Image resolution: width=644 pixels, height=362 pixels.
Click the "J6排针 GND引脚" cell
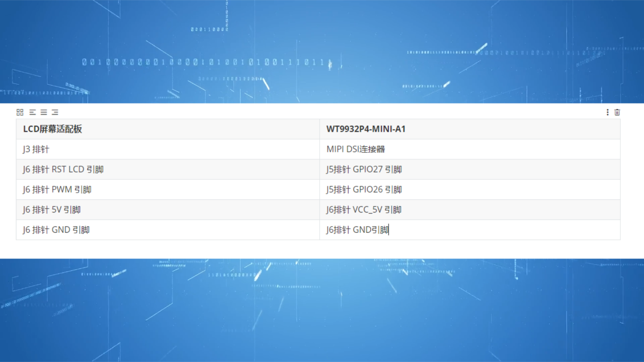[x=470, y=230]
